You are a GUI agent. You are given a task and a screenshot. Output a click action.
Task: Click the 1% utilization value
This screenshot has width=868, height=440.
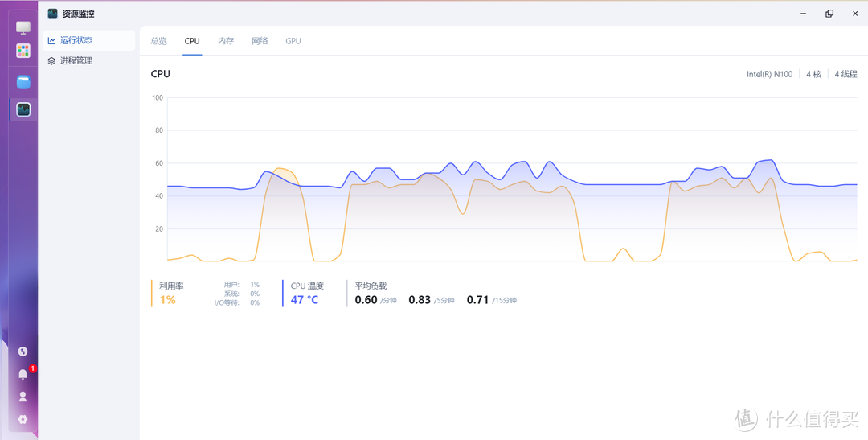click(x=168, y=300)
